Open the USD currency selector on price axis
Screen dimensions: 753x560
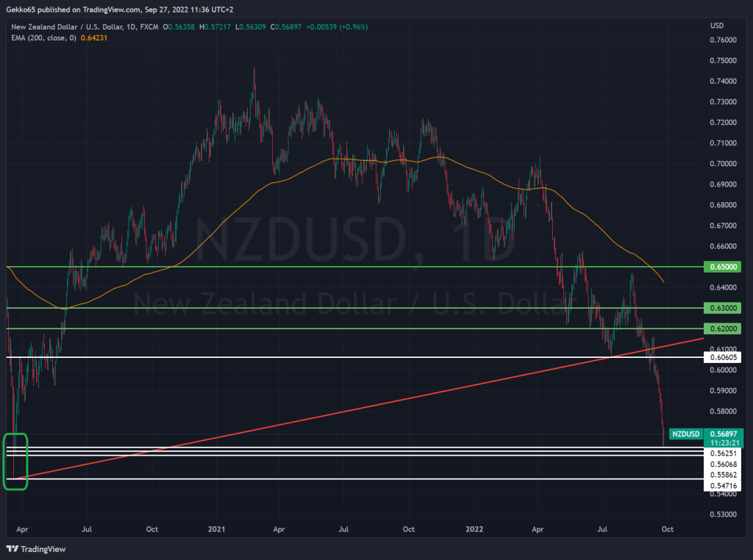click(x=717, y=26)
